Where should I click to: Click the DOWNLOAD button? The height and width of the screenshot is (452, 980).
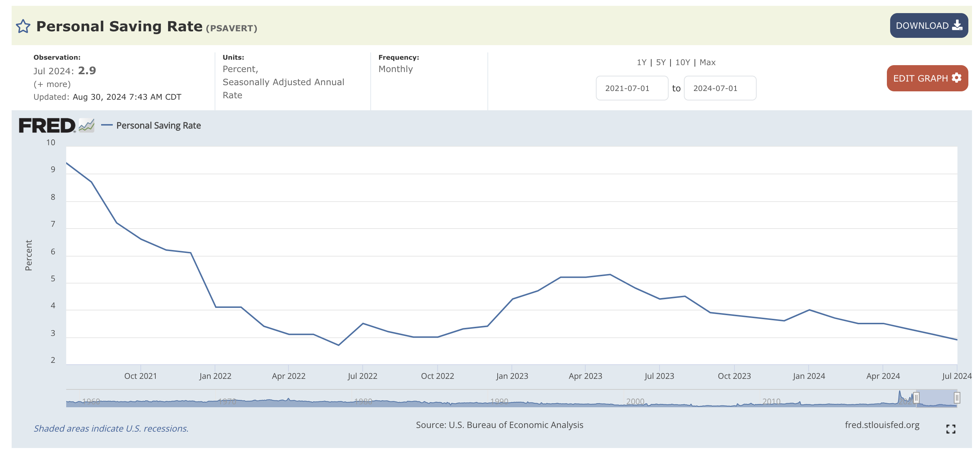click(x=929, y=25)
